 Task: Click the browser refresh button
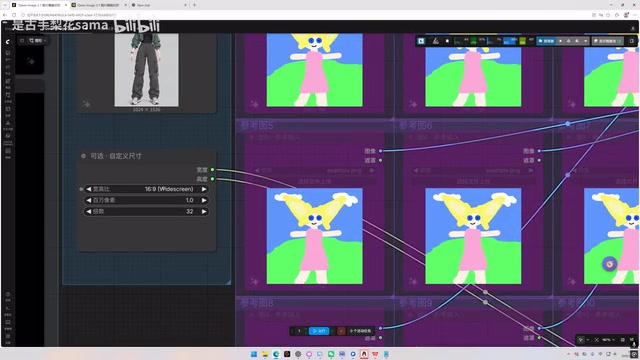click(14, 15)
